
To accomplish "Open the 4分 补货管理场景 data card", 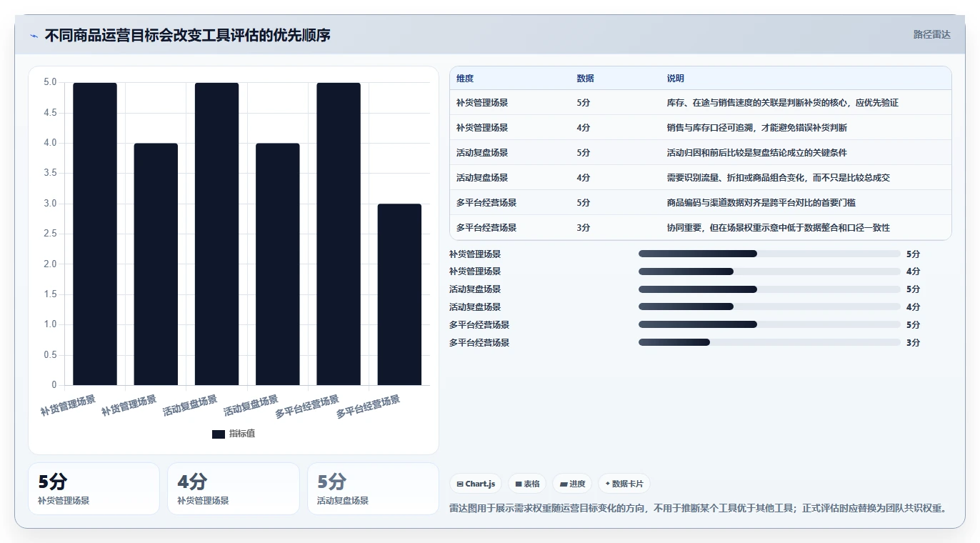I will [x=234, y=489].
